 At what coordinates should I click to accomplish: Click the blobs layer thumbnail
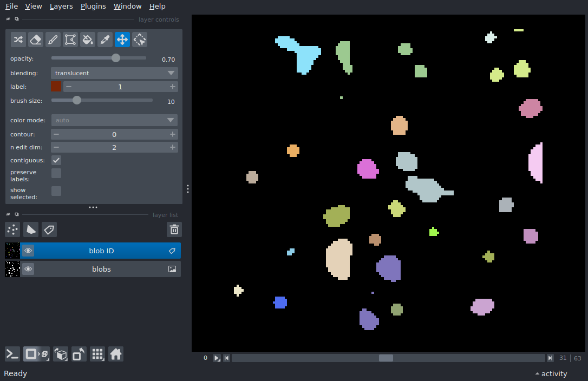click(x=12, y=269)
